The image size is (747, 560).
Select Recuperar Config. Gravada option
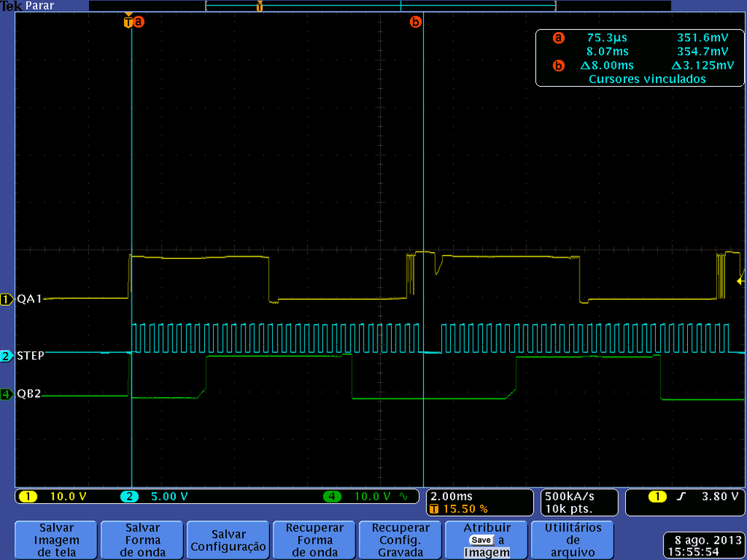(x=400, y=541)
